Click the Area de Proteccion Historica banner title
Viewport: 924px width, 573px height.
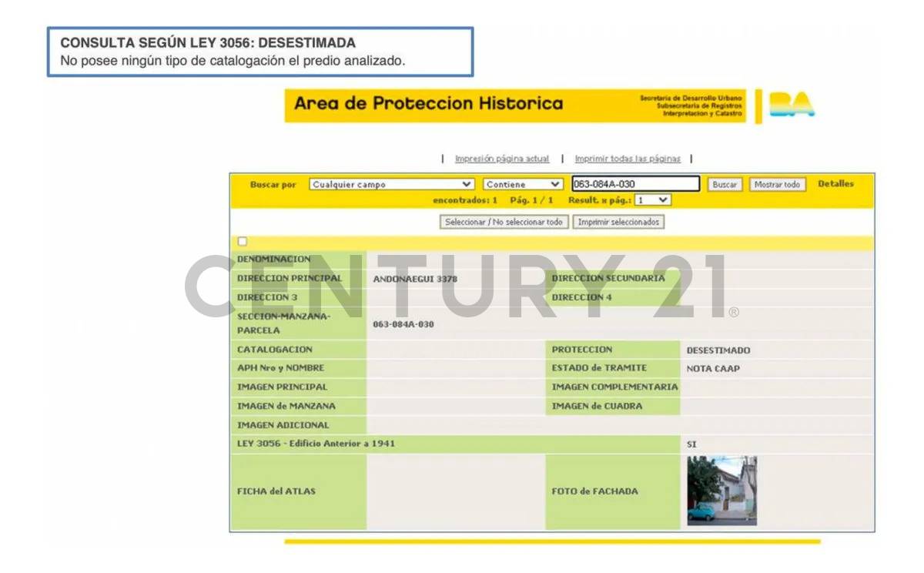(428, 104)
